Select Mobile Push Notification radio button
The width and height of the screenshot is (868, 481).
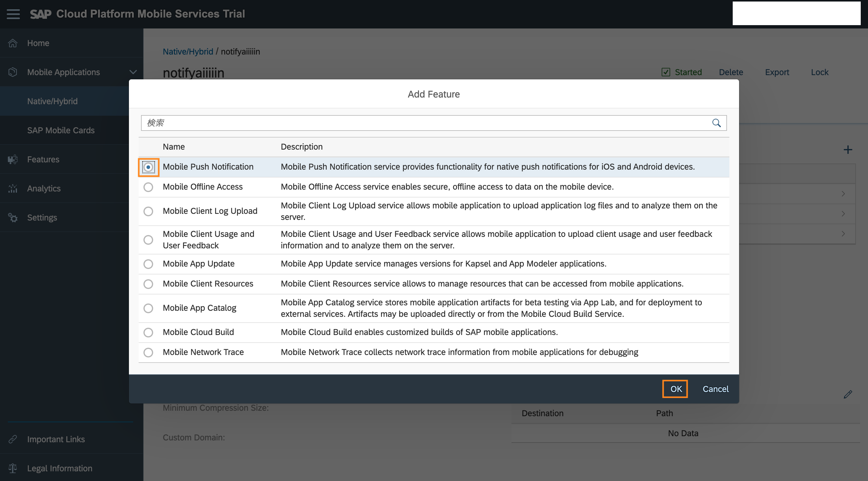coord(148,167)
